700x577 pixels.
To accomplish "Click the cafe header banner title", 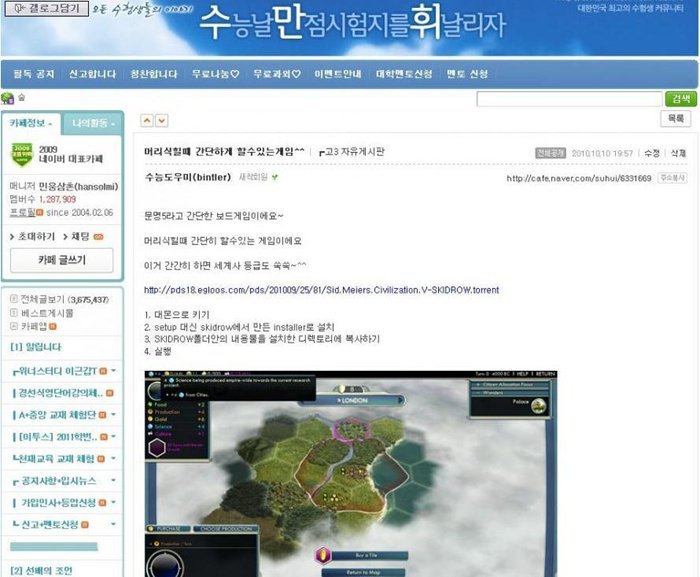I will coord(353,23).
